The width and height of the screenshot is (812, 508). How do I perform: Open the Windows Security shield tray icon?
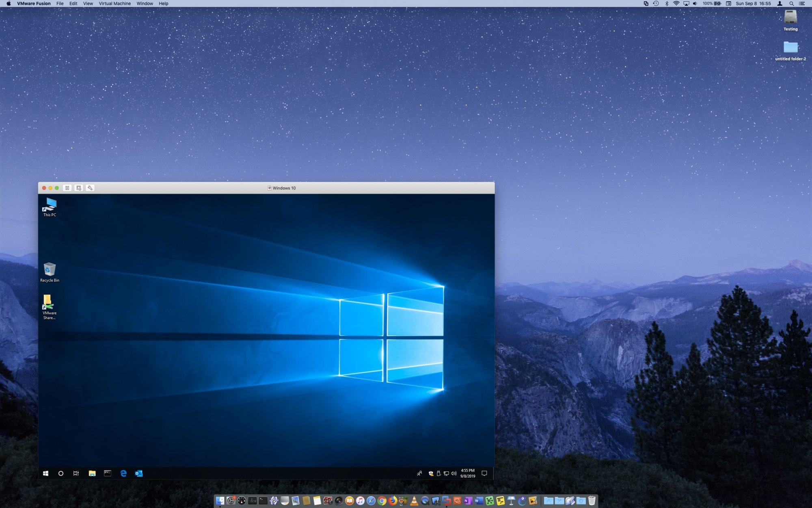(431, 473)
